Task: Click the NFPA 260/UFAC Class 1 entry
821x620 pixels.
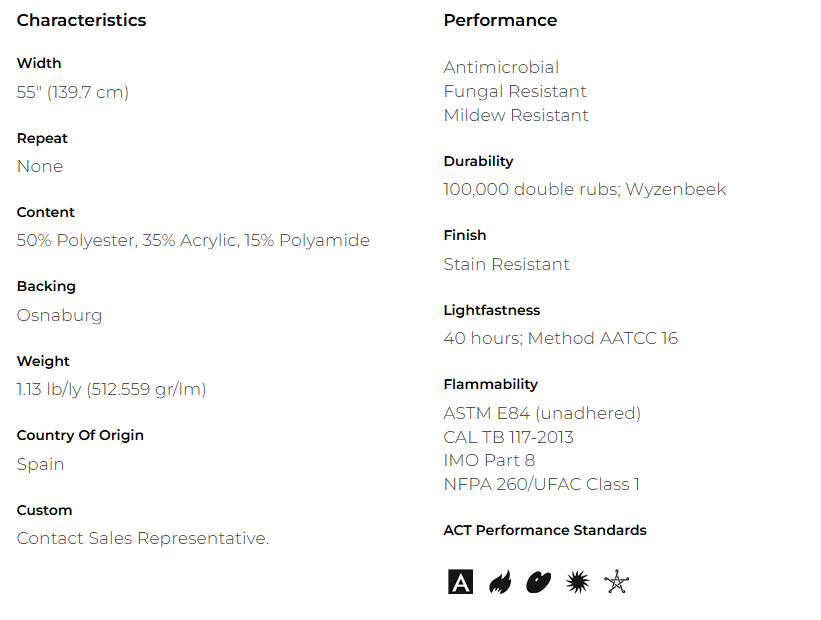Action: click(x=541, y=484)
